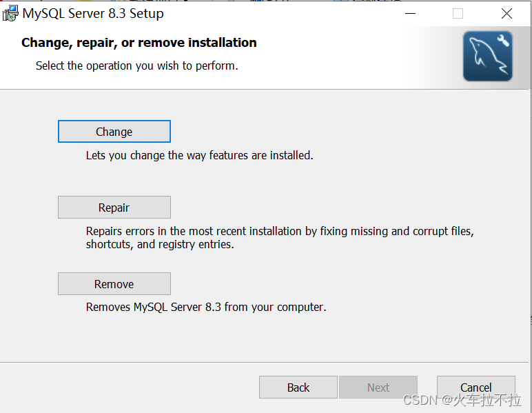Click the 'MySQL Server 8.3 Setup' window title
The width and height of the screenshot is (532, 413).
click(93, 14)
